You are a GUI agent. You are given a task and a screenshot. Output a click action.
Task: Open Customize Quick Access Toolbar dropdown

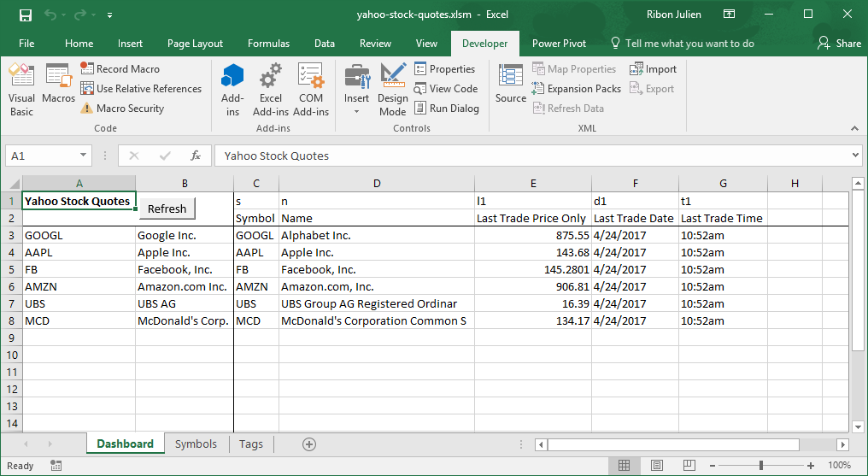(x=109, y=15)
